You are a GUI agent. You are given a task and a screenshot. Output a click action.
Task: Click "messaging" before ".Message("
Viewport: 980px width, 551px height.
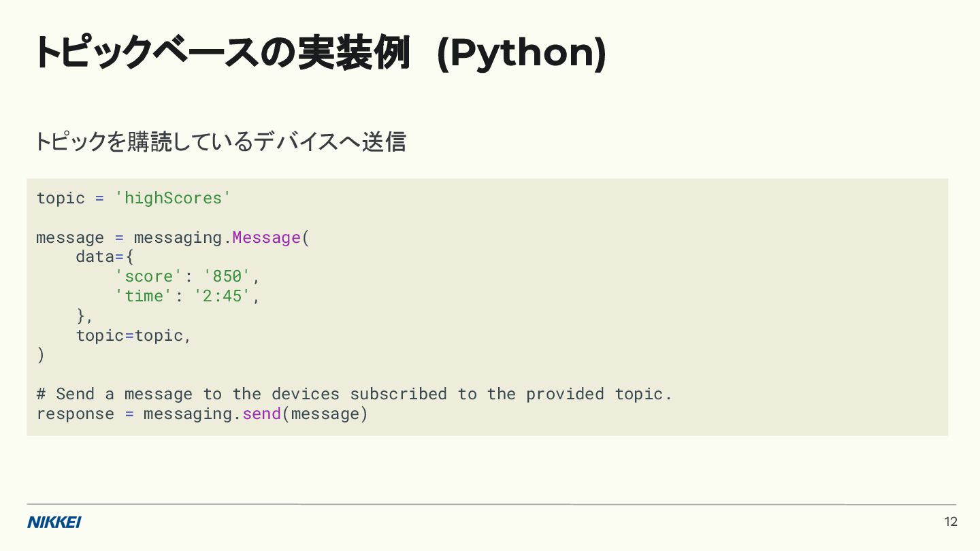178,237
